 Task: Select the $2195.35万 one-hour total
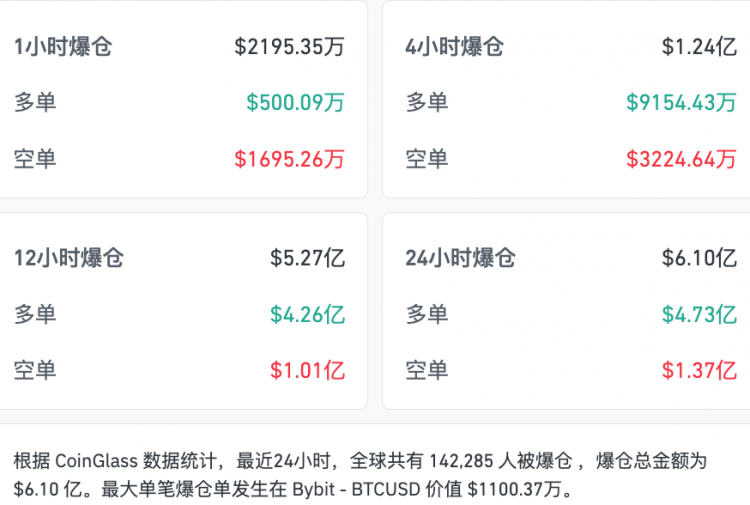pyautogui.click(x=290, y=46)
